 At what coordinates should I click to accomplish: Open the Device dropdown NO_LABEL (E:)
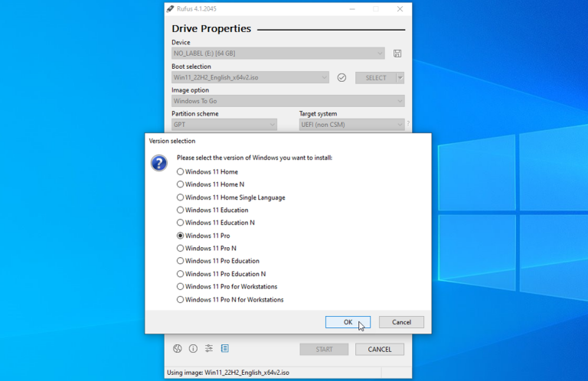[x=278, y=54]
